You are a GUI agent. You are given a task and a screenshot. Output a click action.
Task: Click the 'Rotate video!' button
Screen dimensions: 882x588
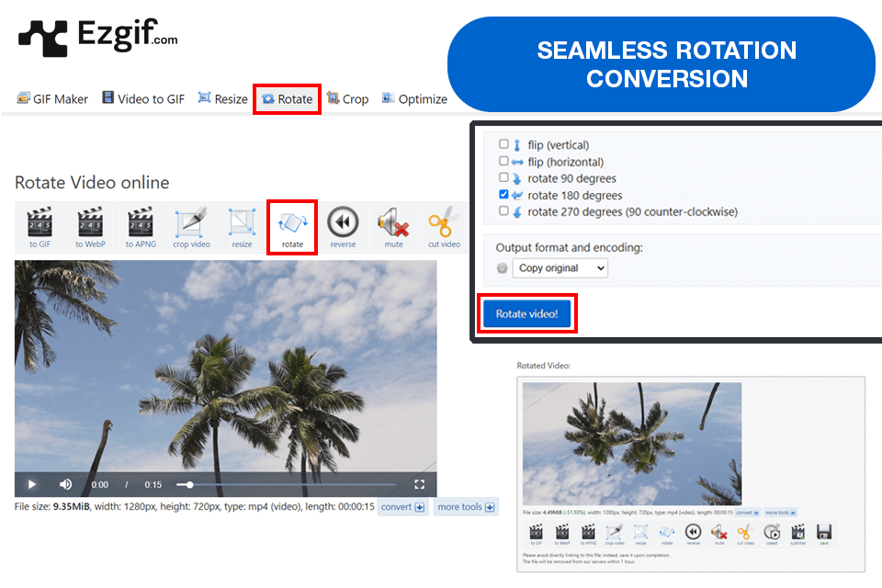(527, 314)
